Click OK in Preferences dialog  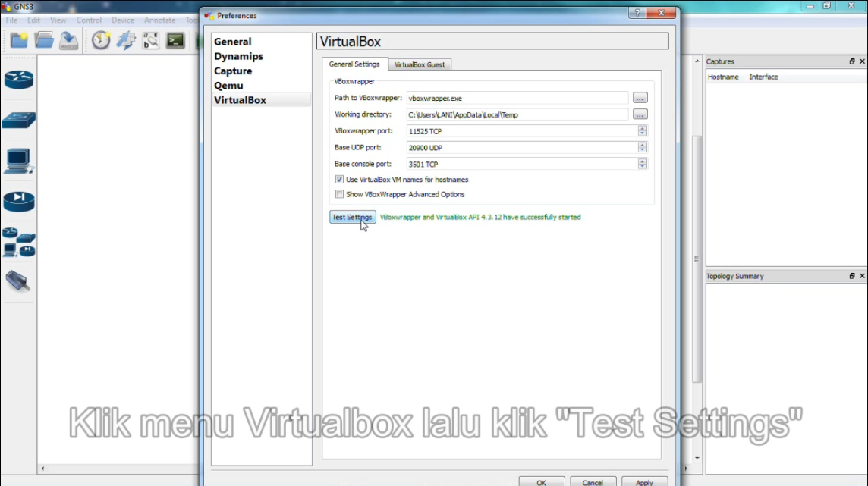542,482
